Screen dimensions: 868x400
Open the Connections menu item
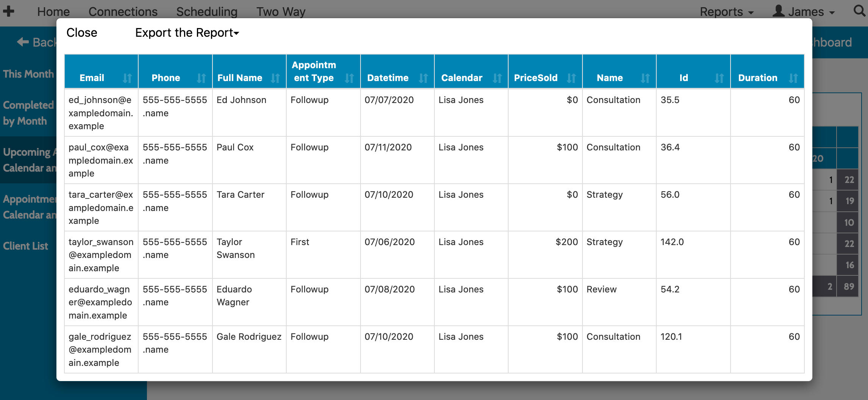123,12
